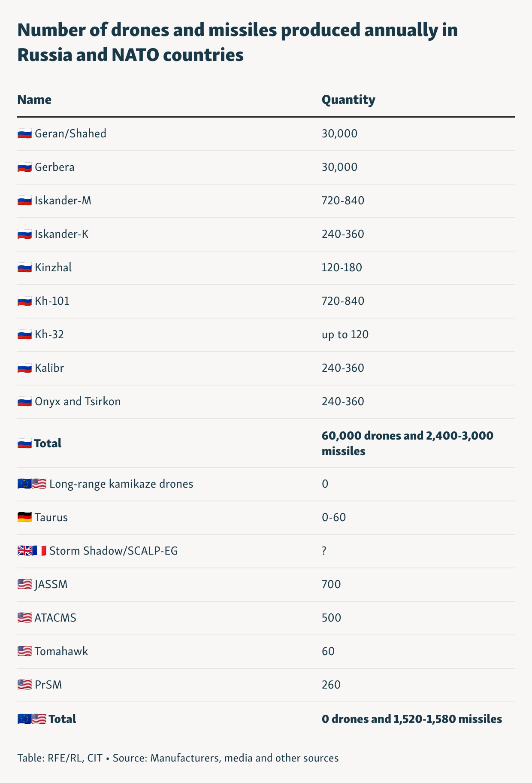532x783 pixels.
Task: Click the US flag next to ATACMS
Action: point(24,618)
